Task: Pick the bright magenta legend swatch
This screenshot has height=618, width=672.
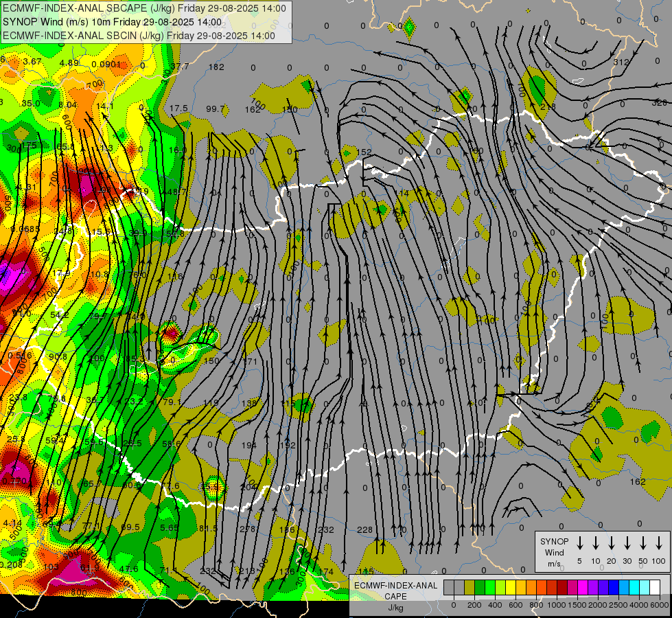Action: click(583, 587)
